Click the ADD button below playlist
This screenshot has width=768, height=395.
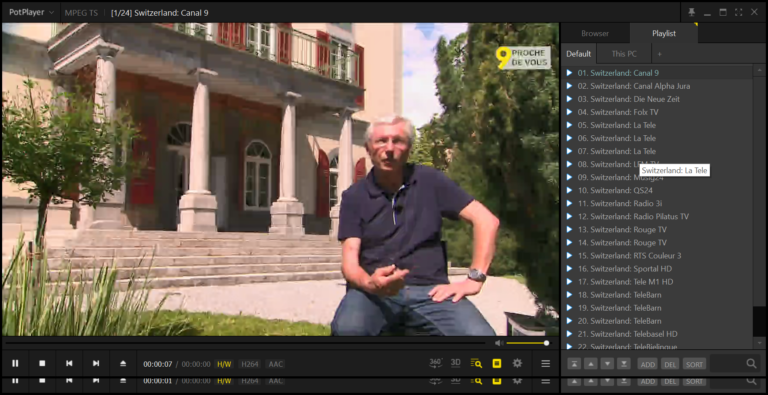coord(648,364)
